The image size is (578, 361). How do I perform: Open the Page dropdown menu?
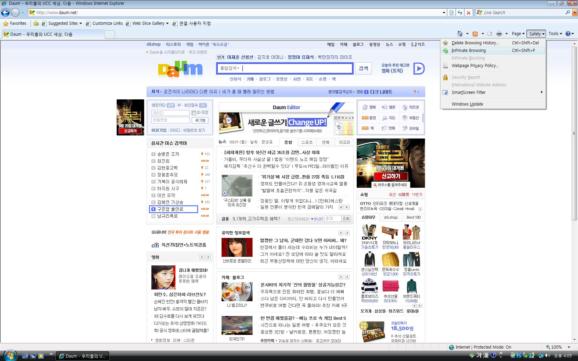coord(518,34)
